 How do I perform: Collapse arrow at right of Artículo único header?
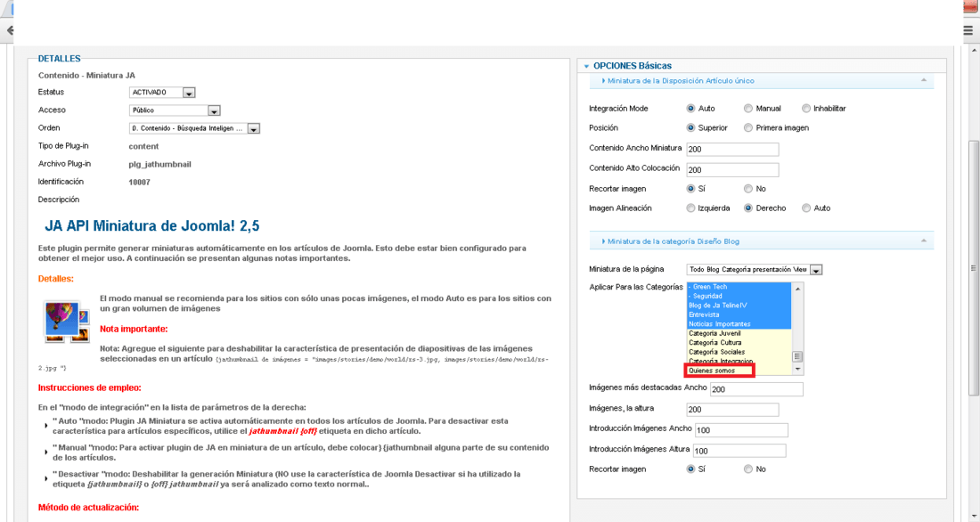click(x=924, y=80)
